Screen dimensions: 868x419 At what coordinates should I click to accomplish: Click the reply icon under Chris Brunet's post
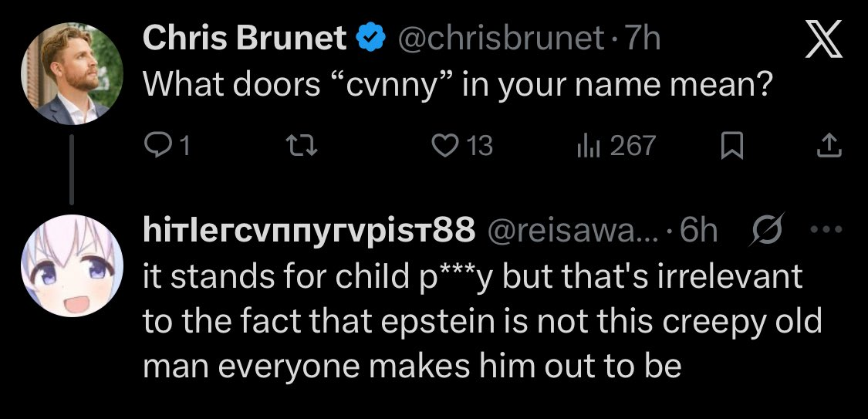[157, 146]
